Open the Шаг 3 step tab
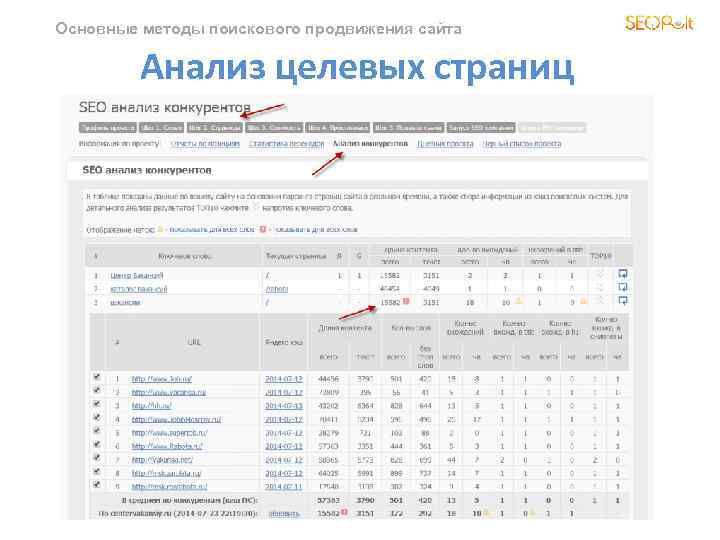Viewport: 720px width, 540px height. [x=274, y=128]
